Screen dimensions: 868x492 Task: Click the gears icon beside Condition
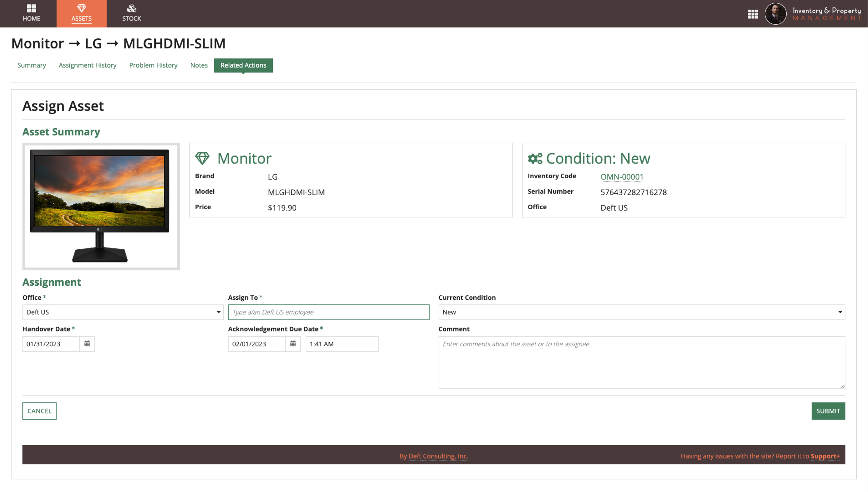tap(535, 158)
